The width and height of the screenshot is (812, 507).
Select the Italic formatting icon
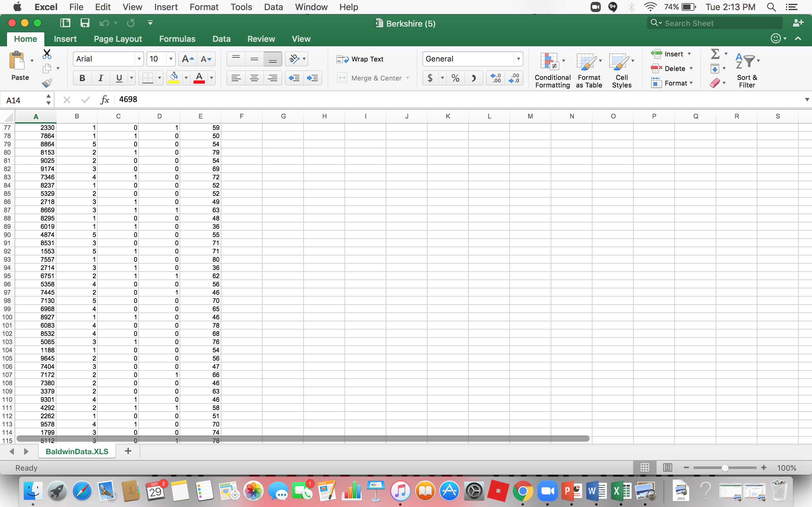tap(100, 78)
